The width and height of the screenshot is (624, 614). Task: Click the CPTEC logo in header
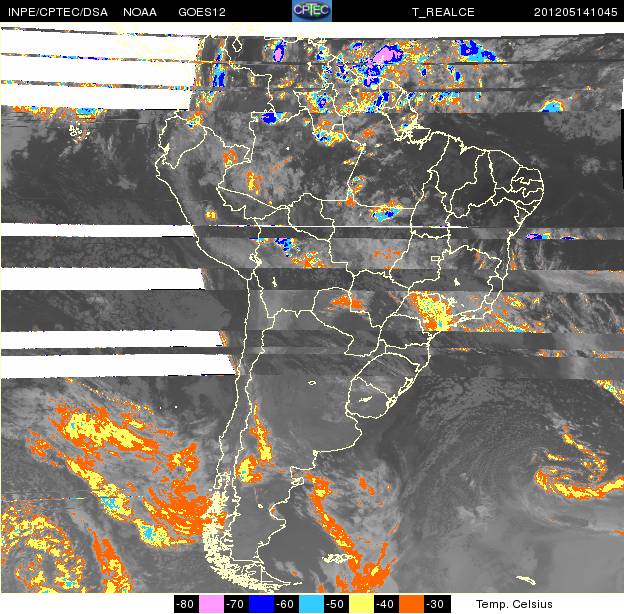click(x=312, y=11)
